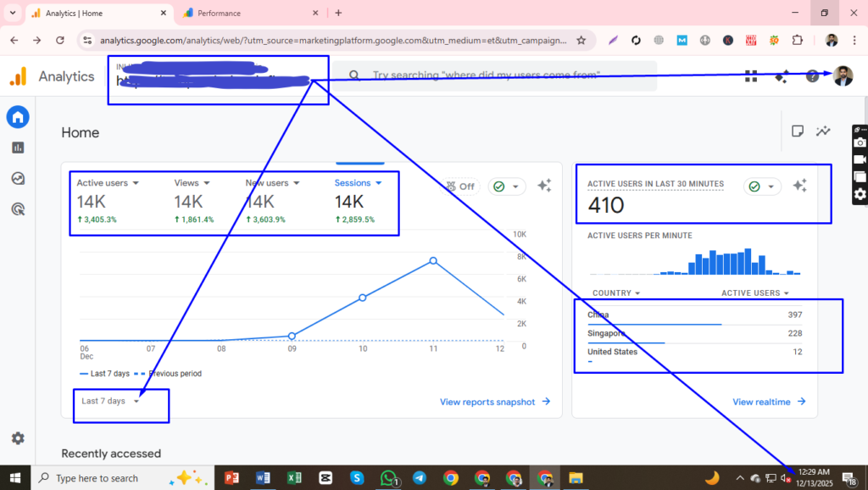Open Advertising in the left sidebar
The height and width of the screenshot is (490, 868).
[x=18, y=209]
